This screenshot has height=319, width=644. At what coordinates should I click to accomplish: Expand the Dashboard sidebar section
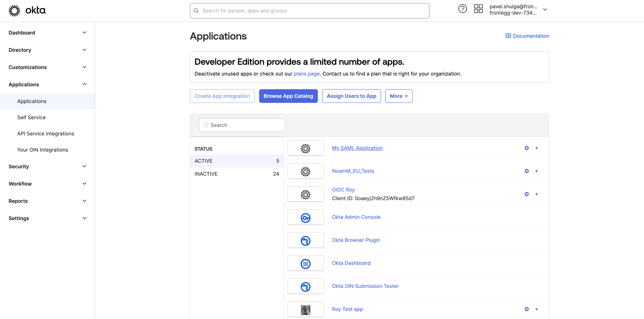pos(47,33)
